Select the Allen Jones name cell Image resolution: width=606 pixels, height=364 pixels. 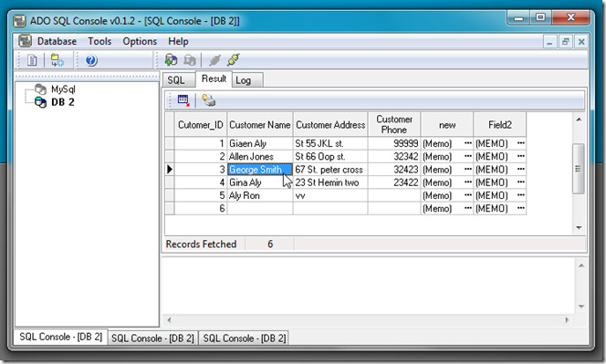[260, 157]
